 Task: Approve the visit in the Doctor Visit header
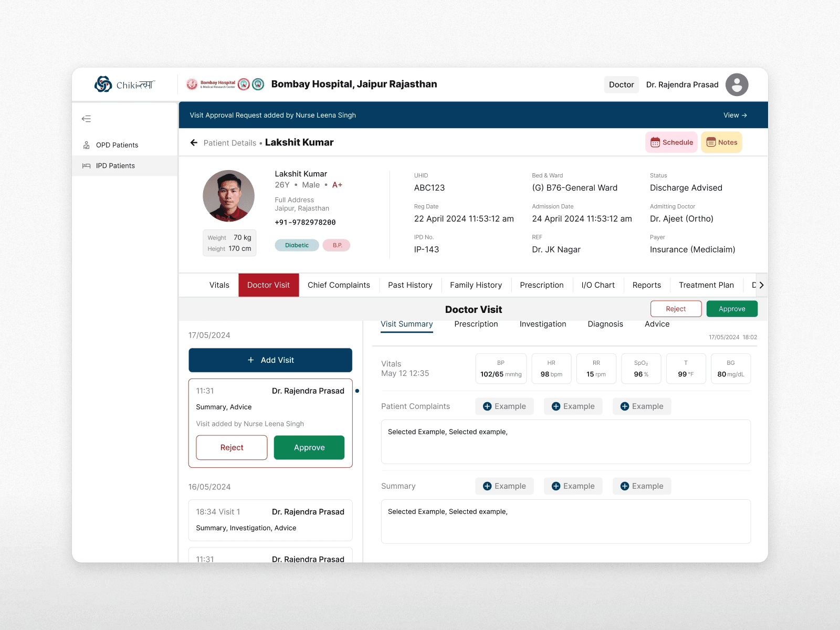[732, 309]
